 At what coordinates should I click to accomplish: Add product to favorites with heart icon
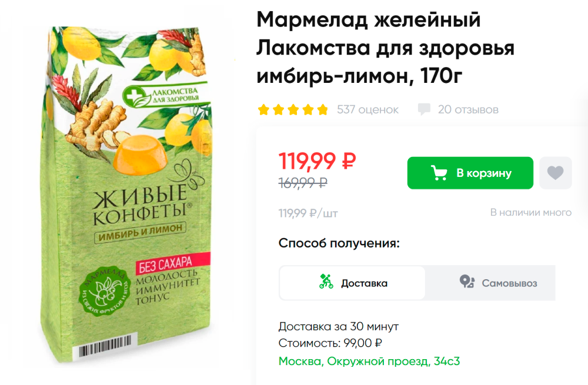tap(556, 173)
